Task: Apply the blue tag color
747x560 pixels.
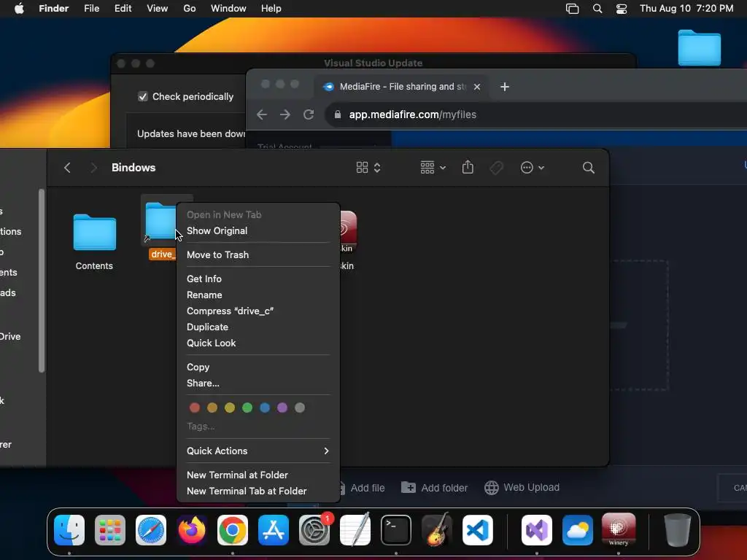Action: pos(265,408)
